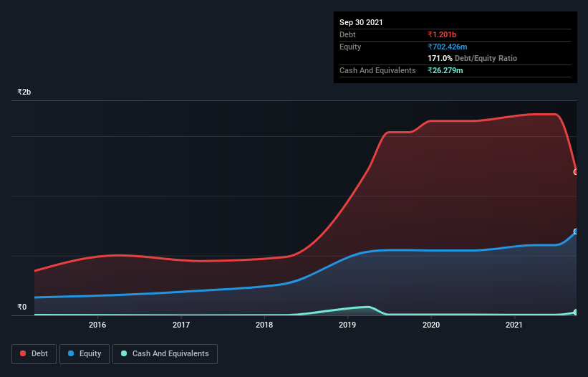The height and width of the screenshot is (377, 588).
Task: Click the ₹0 y-axis label
Action: tap(21, 307)
